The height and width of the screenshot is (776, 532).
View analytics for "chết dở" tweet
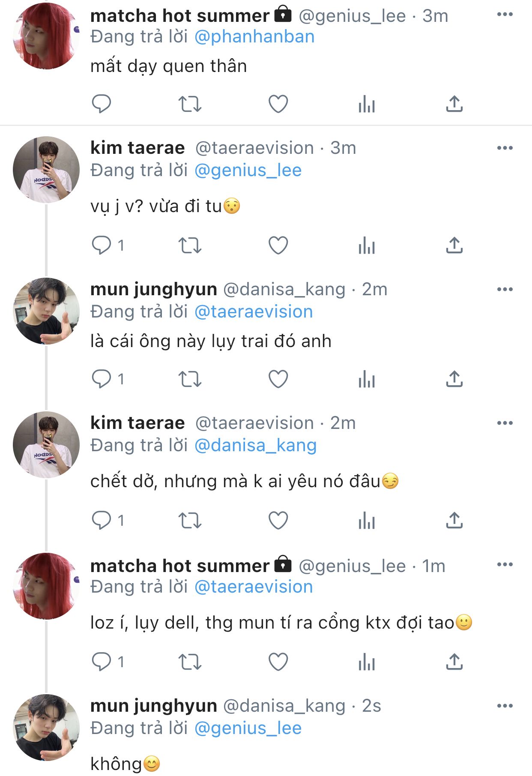click(366, 521)
